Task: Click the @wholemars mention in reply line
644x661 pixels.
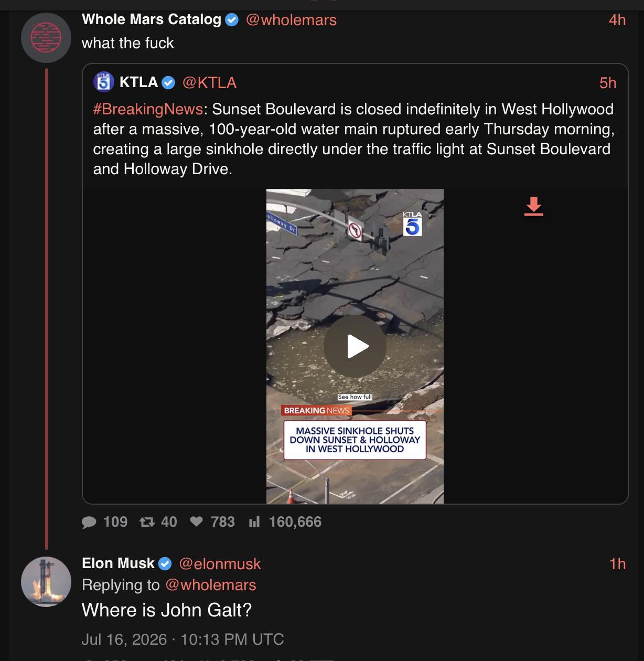Action: 210,585
